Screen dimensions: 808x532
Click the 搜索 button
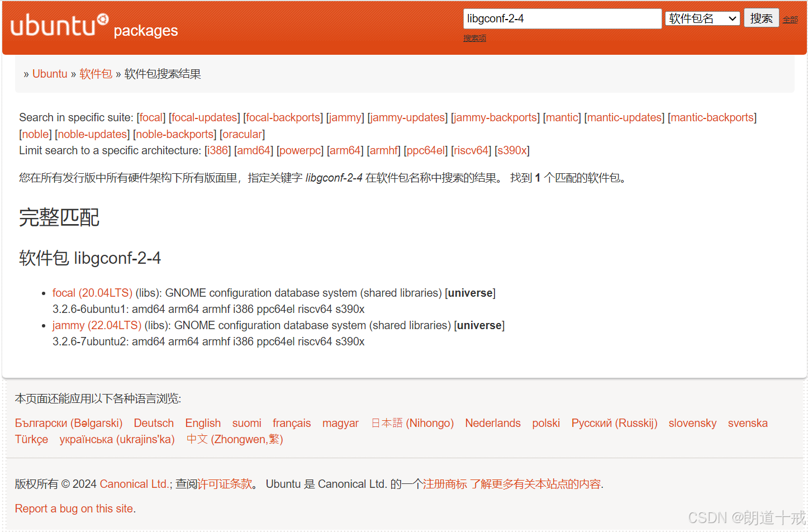[x=761, y=18]
